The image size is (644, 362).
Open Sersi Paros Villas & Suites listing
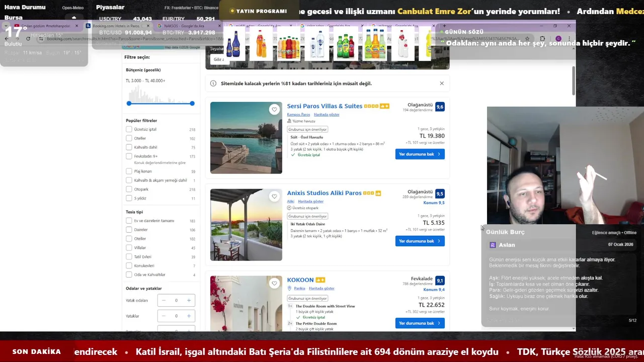pos(325,106)
